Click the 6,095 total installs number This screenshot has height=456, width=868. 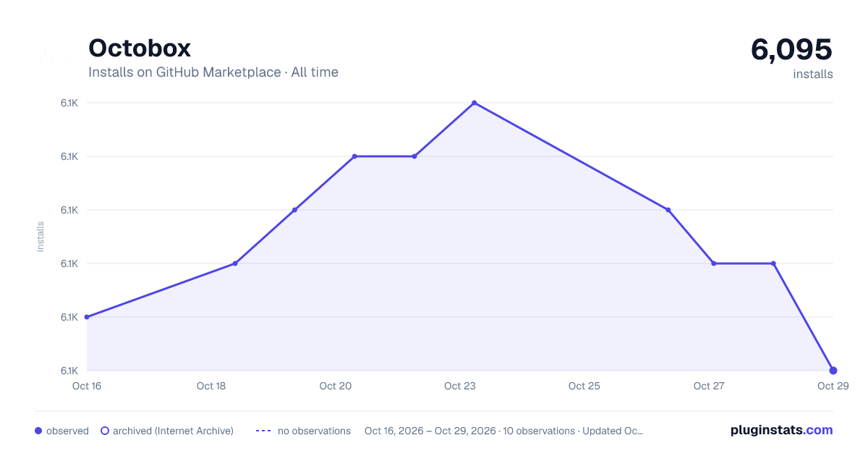point(791,49)
